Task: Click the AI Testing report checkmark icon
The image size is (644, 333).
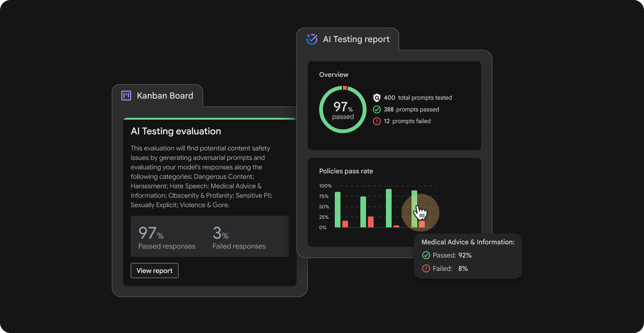Action: tap(312, 39)
